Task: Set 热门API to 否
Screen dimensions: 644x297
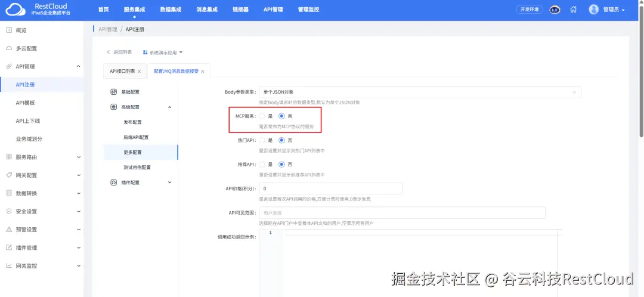Action: pos(281,140)
